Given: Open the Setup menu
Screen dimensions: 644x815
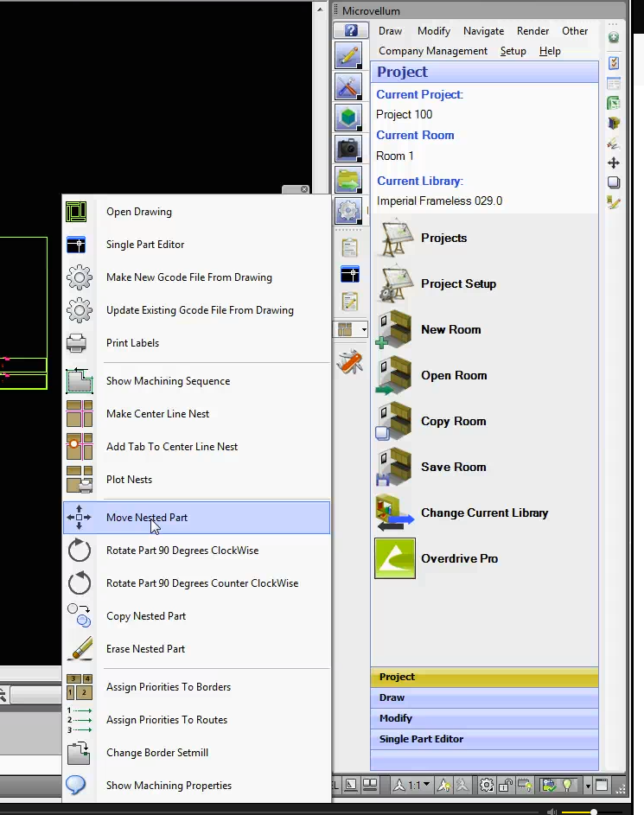Looking at the screenshot, I should [513, 51].
